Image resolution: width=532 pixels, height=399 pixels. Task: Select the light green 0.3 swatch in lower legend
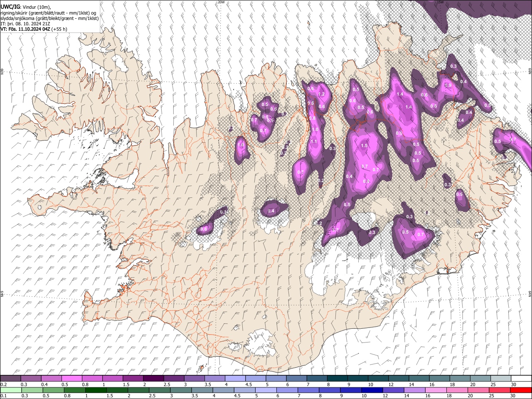(31, 390)
